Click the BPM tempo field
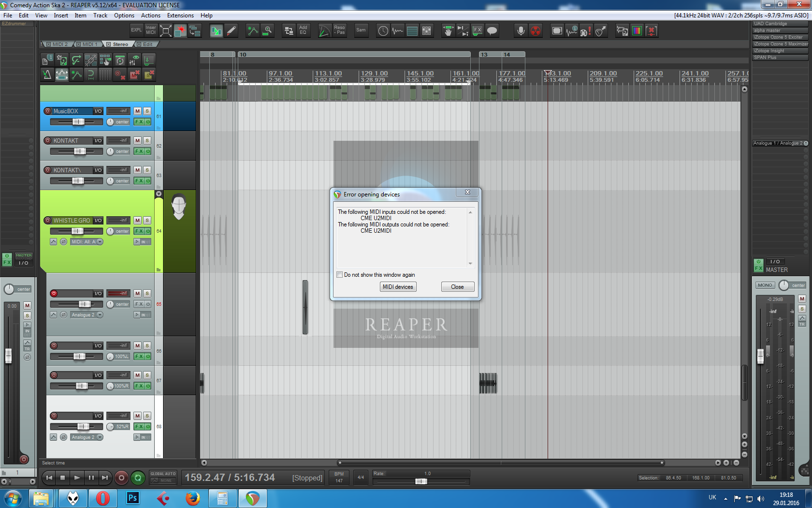This screenshot has height=508, width=812. pyautogui.click(x=339, y=478)
